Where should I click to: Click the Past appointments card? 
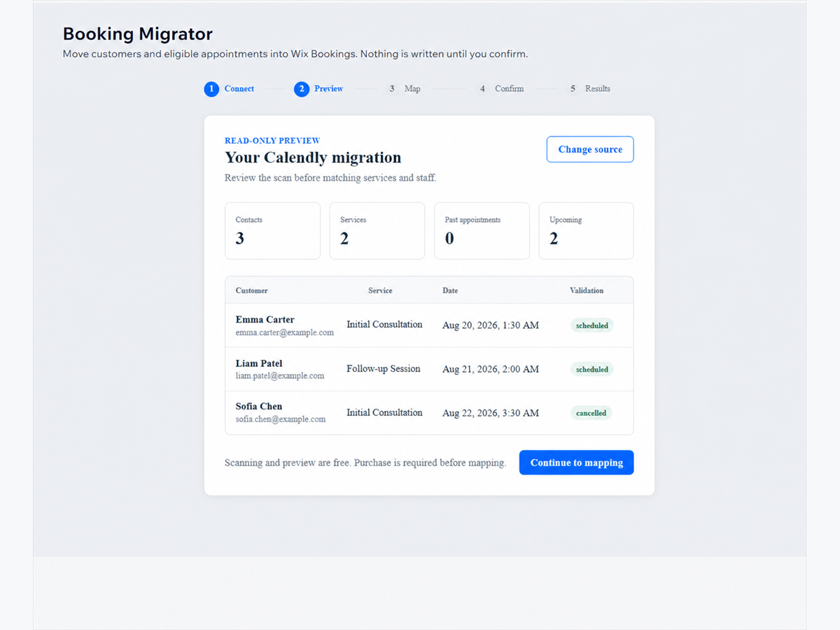482,231
